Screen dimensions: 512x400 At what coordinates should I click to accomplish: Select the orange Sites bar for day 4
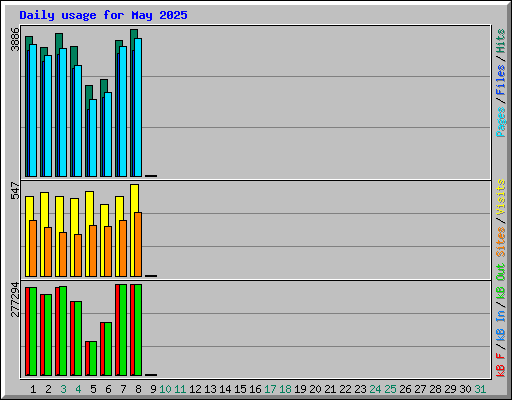click(x=78, y=255)
